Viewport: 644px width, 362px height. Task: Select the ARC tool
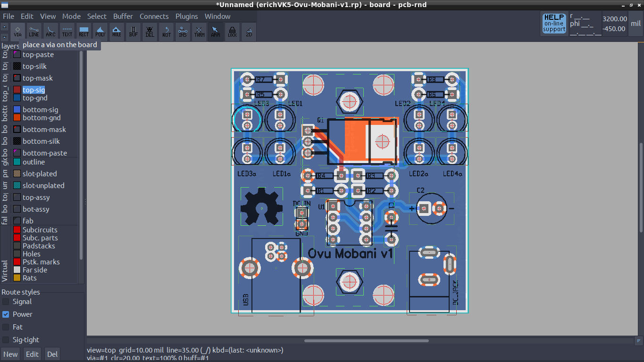[x=50, y=31]
